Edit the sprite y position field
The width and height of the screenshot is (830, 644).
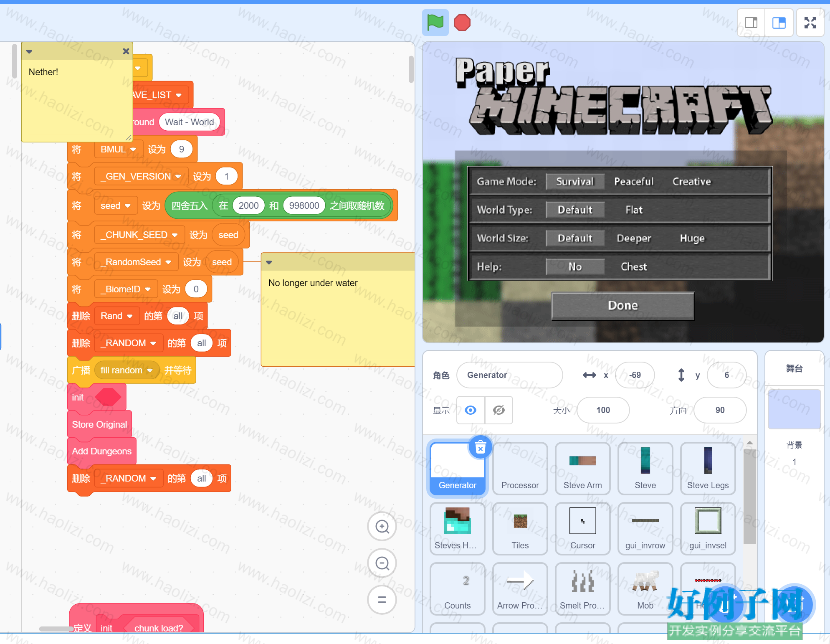(726, 375)
